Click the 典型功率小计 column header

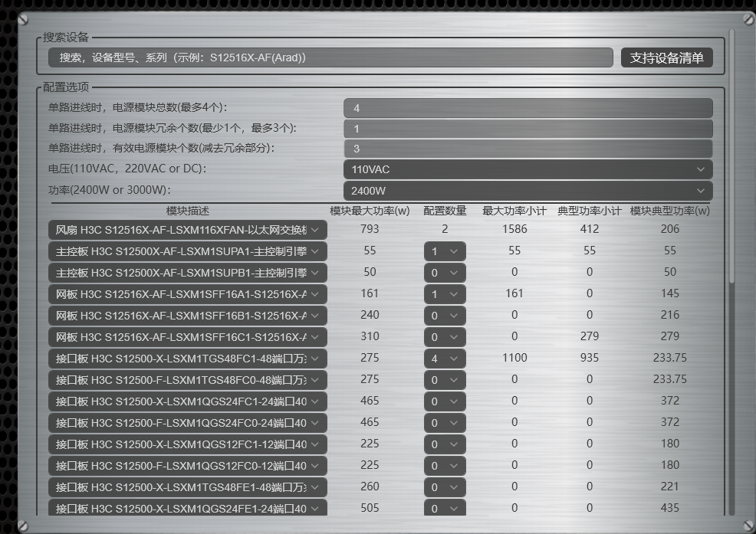(589, 211)
